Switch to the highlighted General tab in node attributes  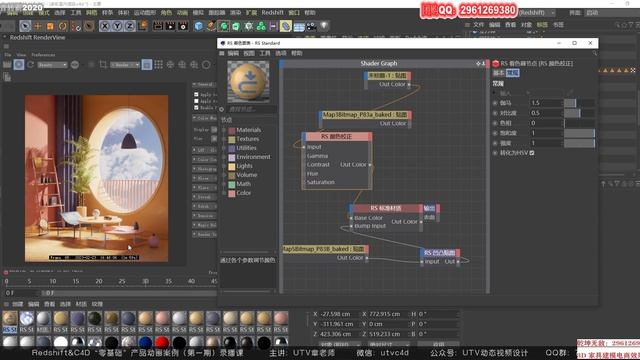(x=513, y=73)
